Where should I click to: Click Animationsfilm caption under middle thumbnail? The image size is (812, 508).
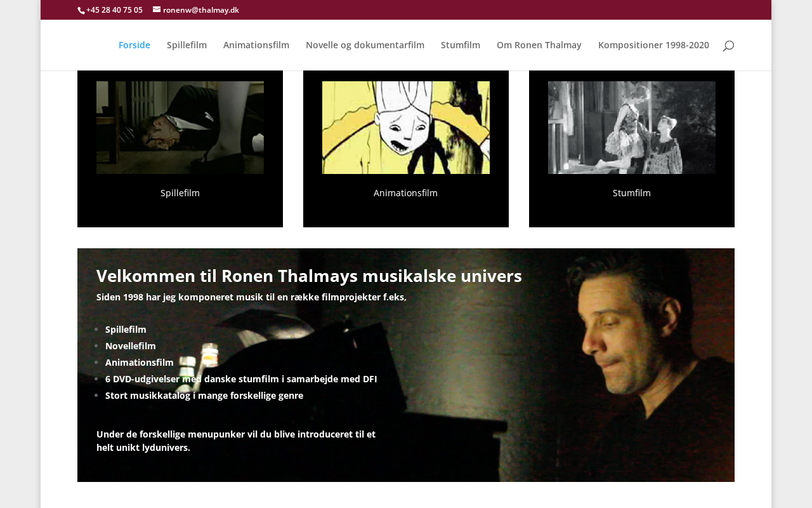click(406, 193)
